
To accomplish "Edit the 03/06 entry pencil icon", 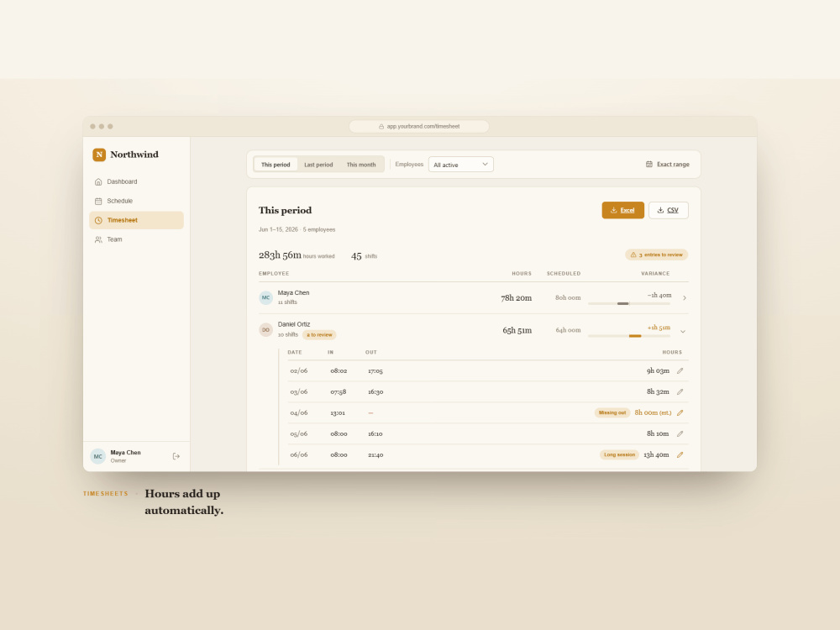I will 680,391.
